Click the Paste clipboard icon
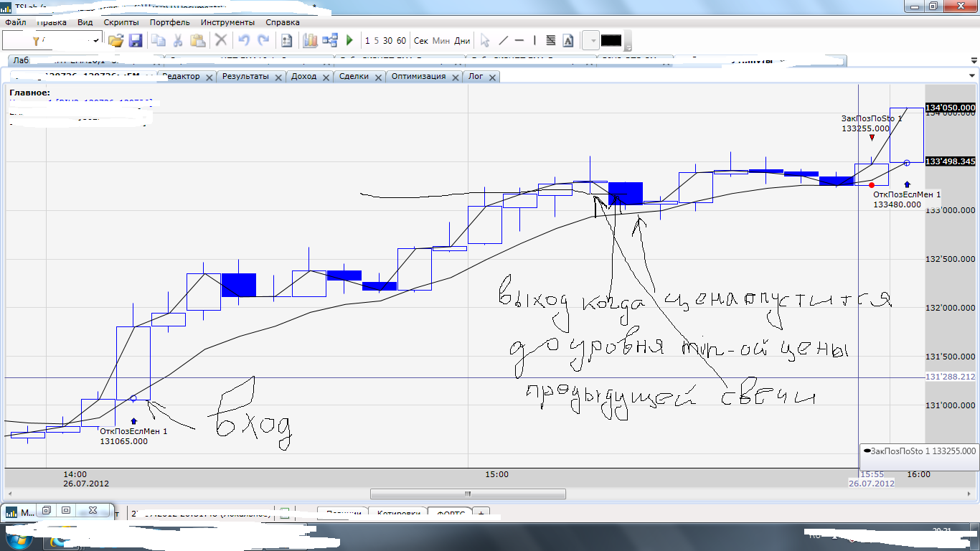Image resolution: width=980 pixels, height=551 pixels. [198, 41]
